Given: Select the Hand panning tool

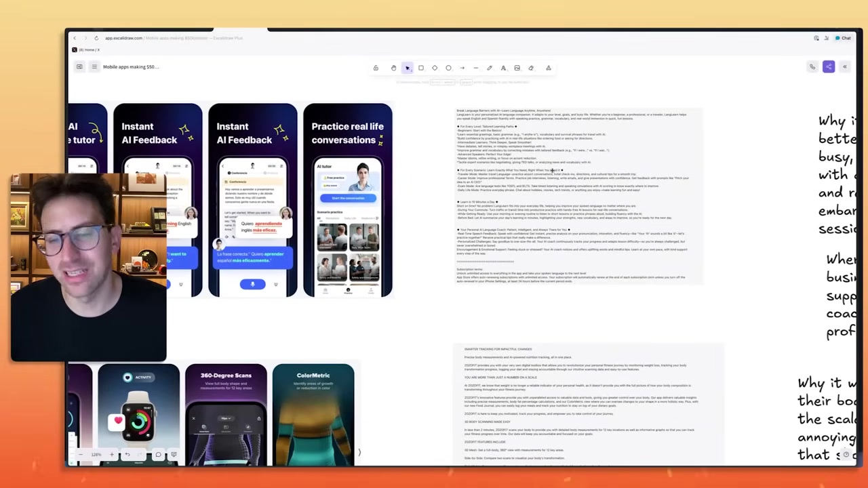Looking at the screenshot, I should (393, 68).
